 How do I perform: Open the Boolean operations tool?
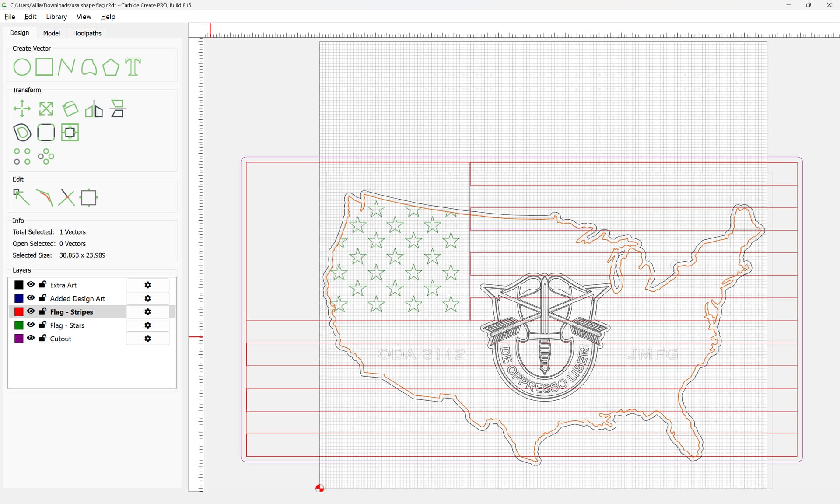point(70,133)
